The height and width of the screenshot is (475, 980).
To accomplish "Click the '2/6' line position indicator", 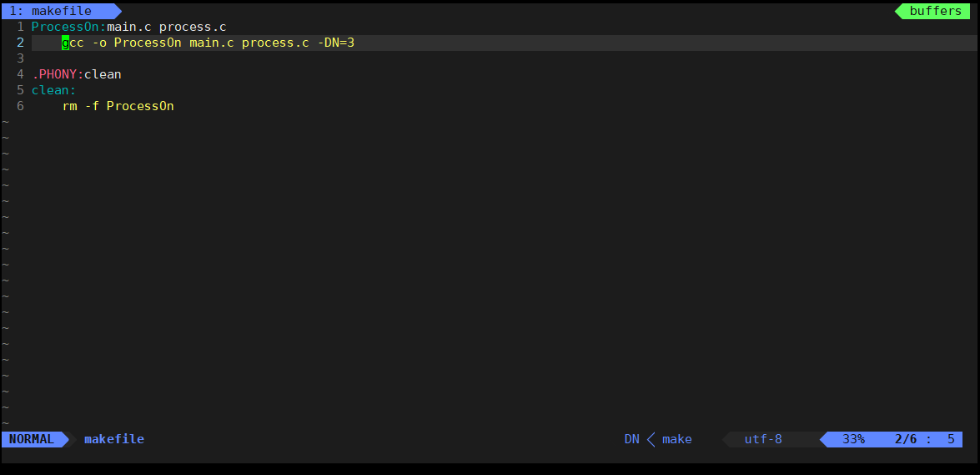I will (x=906, y=439).
